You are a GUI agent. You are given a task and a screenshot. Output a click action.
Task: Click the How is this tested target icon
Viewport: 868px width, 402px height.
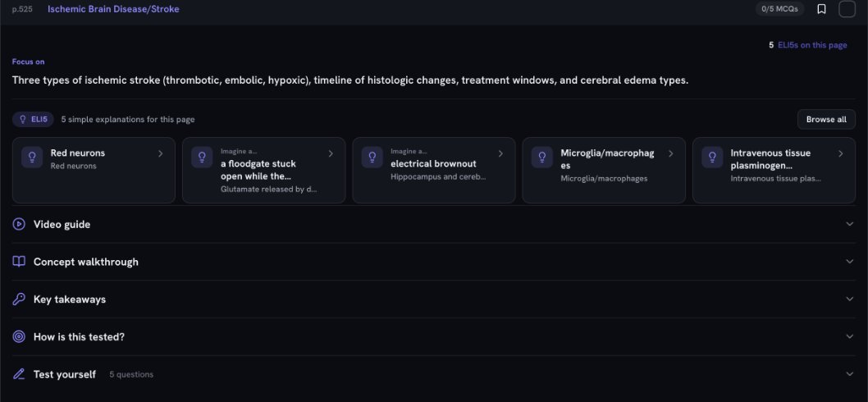tap(19, 336)
